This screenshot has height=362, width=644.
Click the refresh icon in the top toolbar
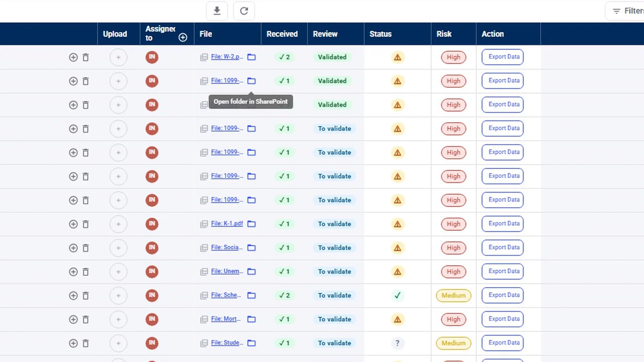244,11
